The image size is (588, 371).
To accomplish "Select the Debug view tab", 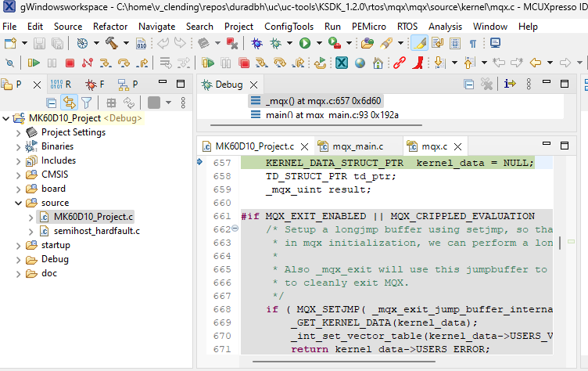I will click(x=229, y=85).
